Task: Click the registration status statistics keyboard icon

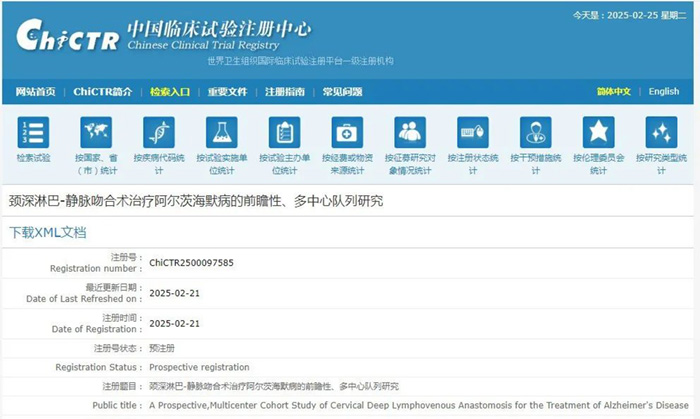Action: coord(473,132)
